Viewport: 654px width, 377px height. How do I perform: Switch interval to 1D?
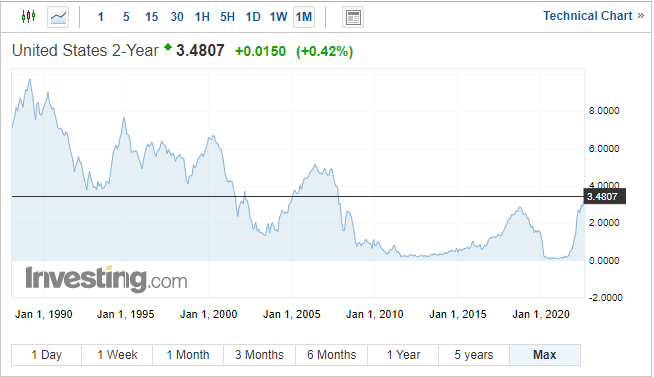tap(253, 17)
